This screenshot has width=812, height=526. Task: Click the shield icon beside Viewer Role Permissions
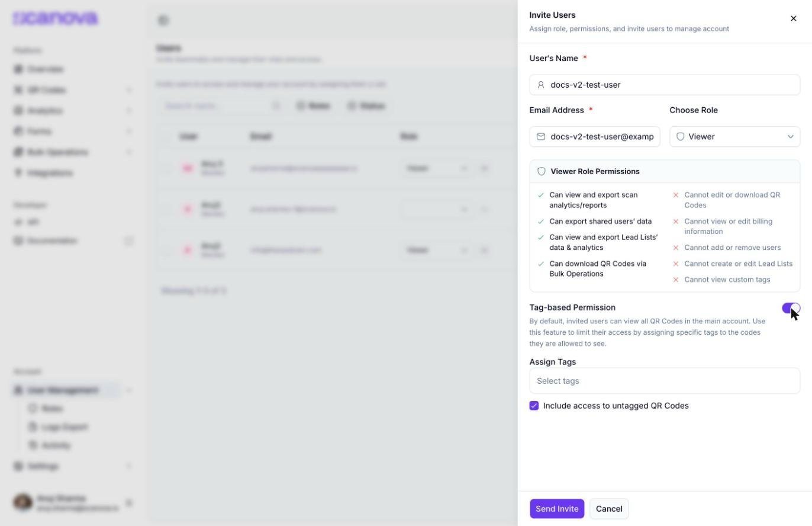(x=541, y=171)
